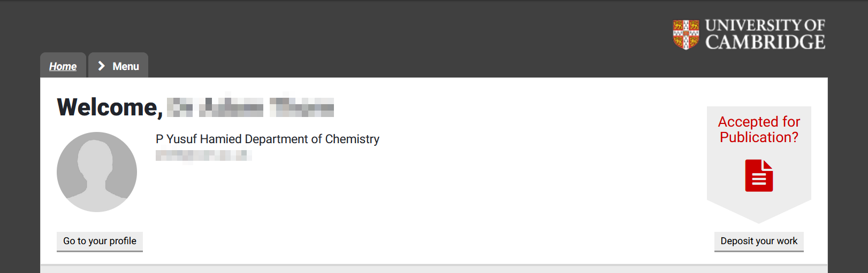Image resolution: width=868 pixels, height=273 pixels.
Task: Click the red document icon
Action: pyautogui.click(x=759, y=175)
